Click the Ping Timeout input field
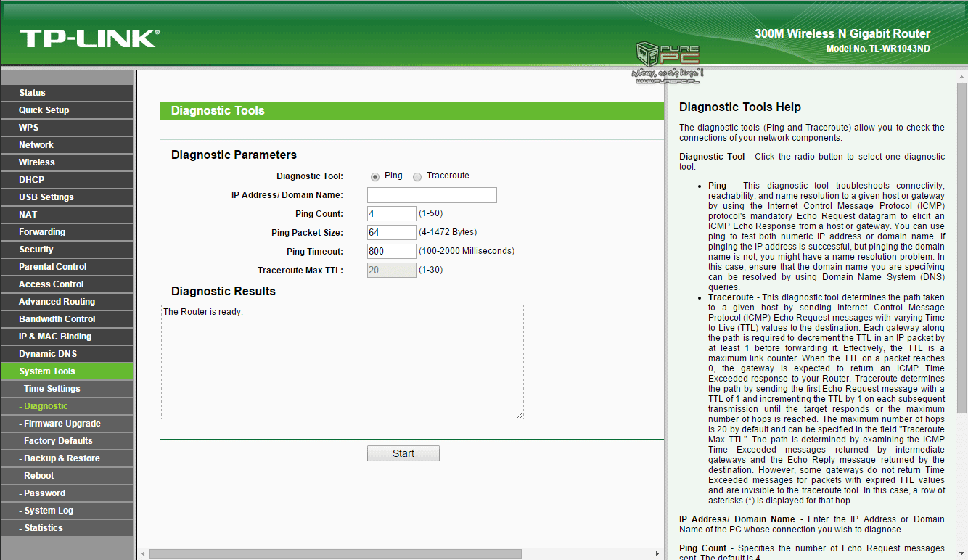The image size is (968, 560). (392, 252)
